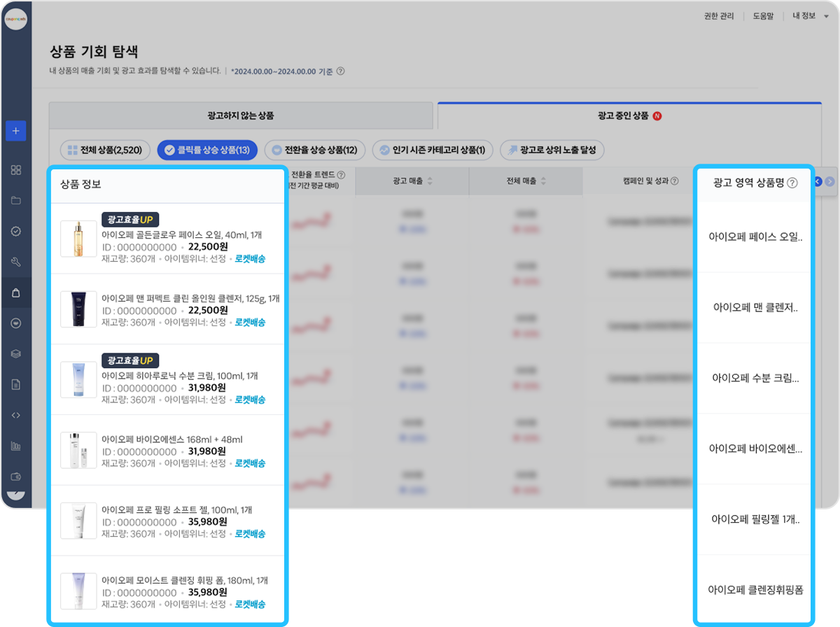This screenshot has width=840, height=627.
Task: Open the dashboard grid icon in sidebar
Action: click(x=16, y=170)
